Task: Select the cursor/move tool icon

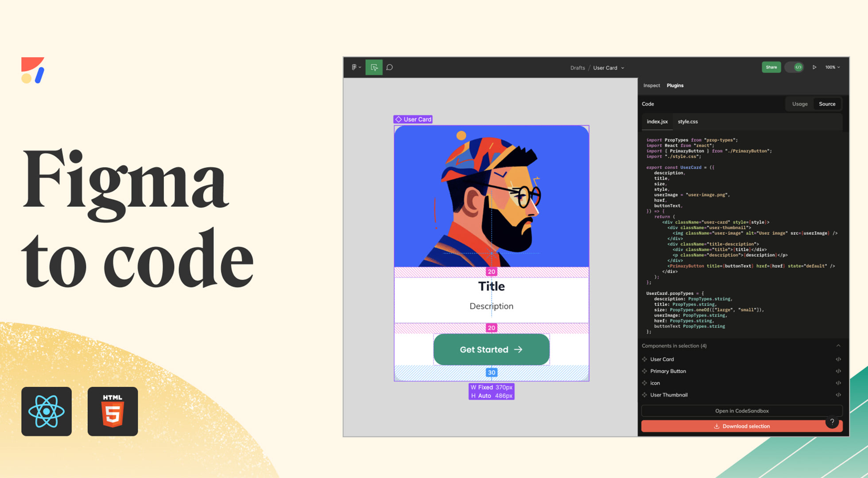Action: [373, 67]
